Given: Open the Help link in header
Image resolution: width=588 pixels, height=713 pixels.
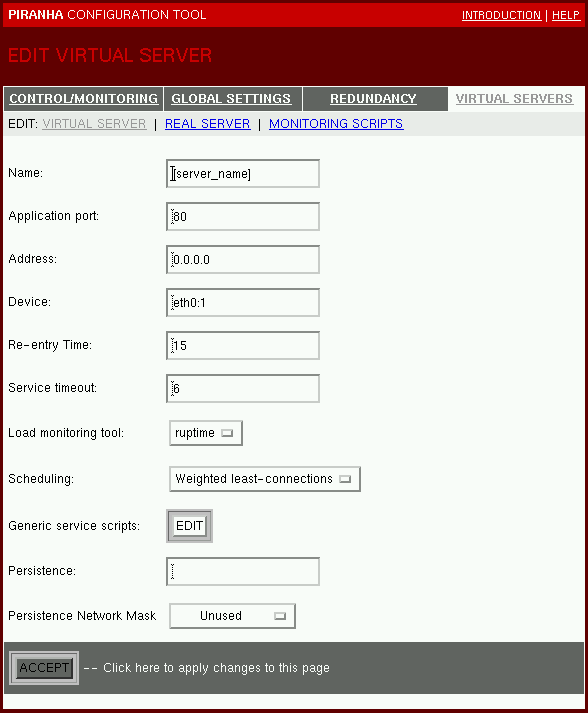Looking at the screenshot, I should [x=566, y=15].
